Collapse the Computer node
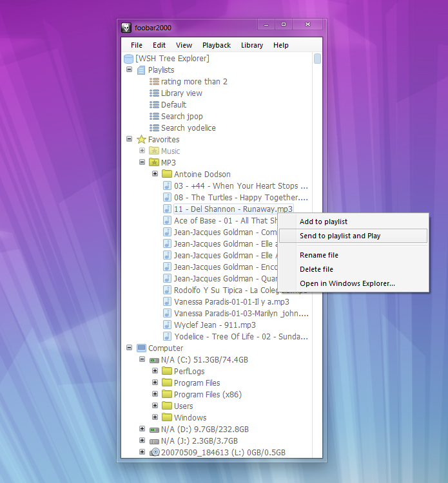448x483 pixels. pyautogui.click(x=129, y=348)
